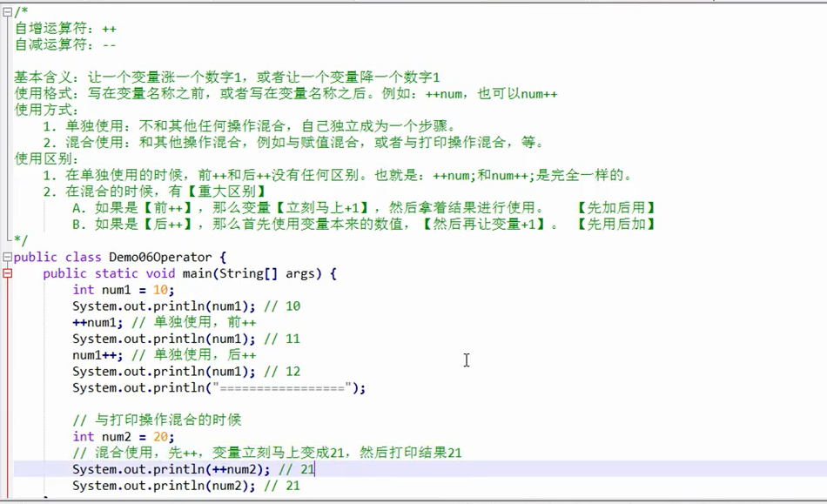Click the line 'int num1 = 10;'
The image size is (827, 504).
(x=124, y=290)
